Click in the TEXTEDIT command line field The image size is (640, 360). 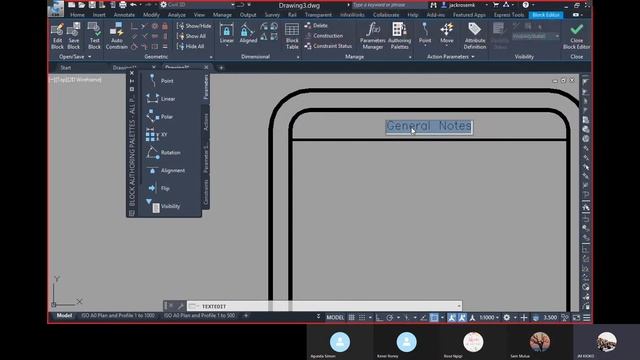click(324, 306)
